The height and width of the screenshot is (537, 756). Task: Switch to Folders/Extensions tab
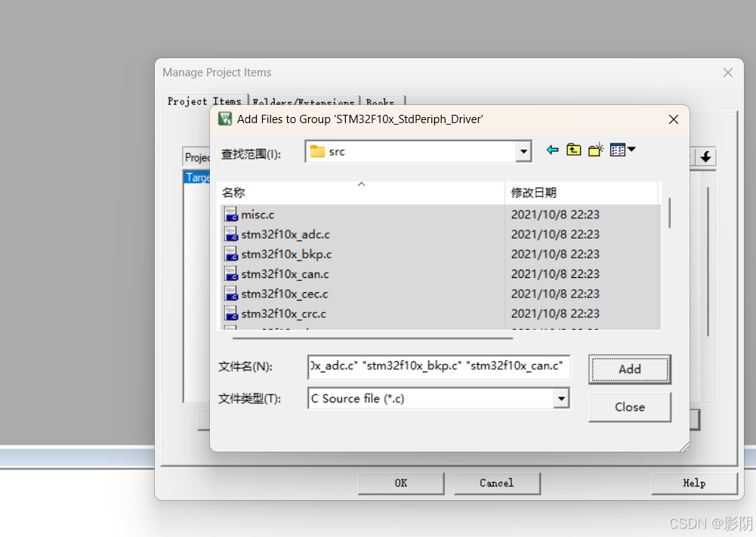(x=304, y=101)
